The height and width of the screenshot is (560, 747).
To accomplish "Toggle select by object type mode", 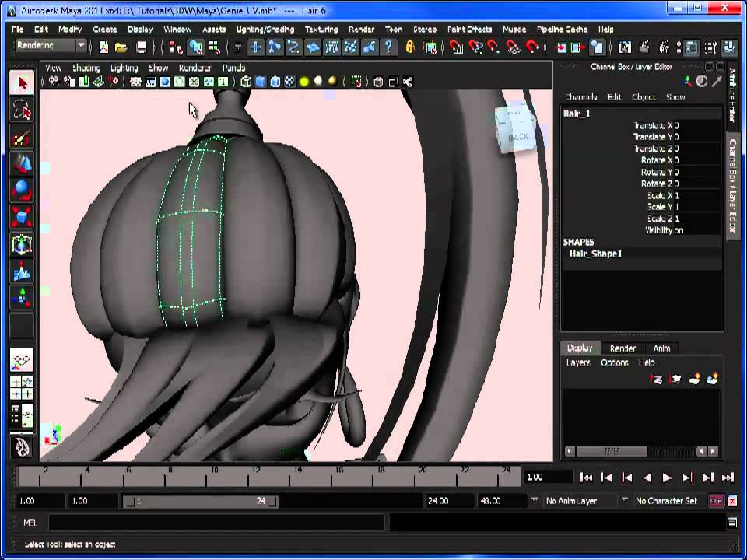I will point(196,47).
